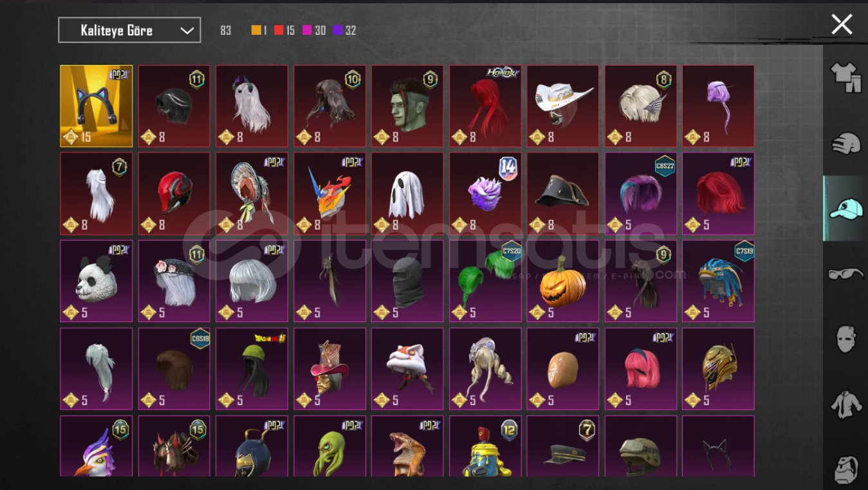Viewport: 868px width, 490px height.
Task: Choose the white ghost sheet headwear
Action: pos(407,194)
